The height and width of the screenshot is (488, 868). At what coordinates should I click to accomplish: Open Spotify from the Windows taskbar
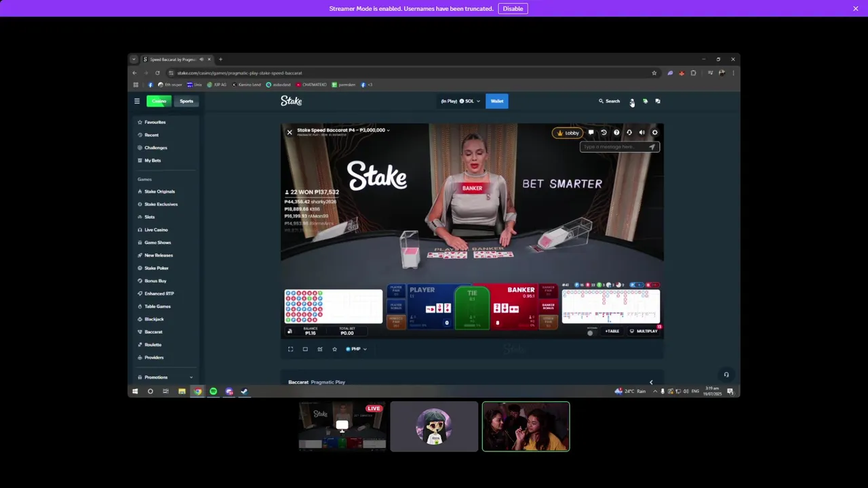[213, 391]
